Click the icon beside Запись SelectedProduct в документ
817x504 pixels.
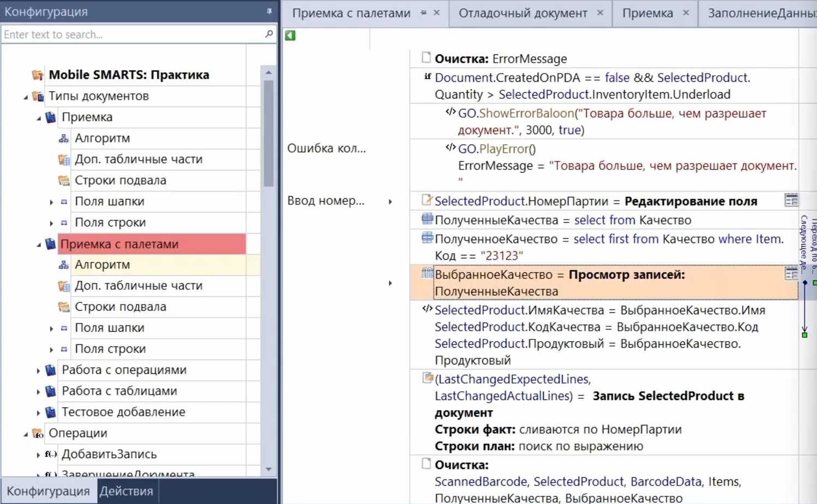pyautogui.click(x=428, y=378)
